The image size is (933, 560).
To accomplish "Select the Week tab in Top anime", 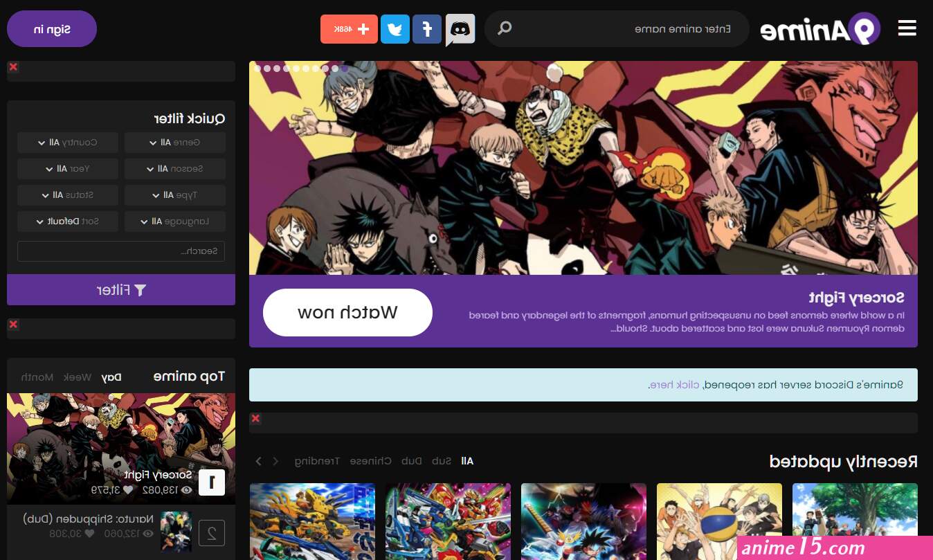I will 78,377.
